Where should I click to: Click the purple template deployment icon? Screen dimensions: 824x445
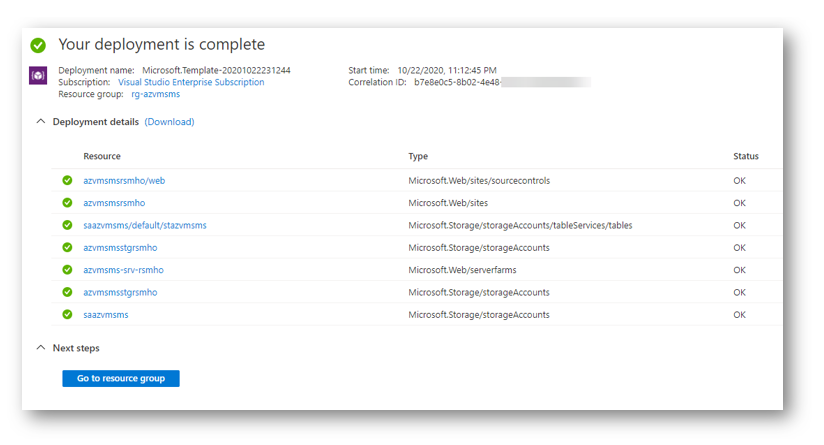click(x=38, y=76)
